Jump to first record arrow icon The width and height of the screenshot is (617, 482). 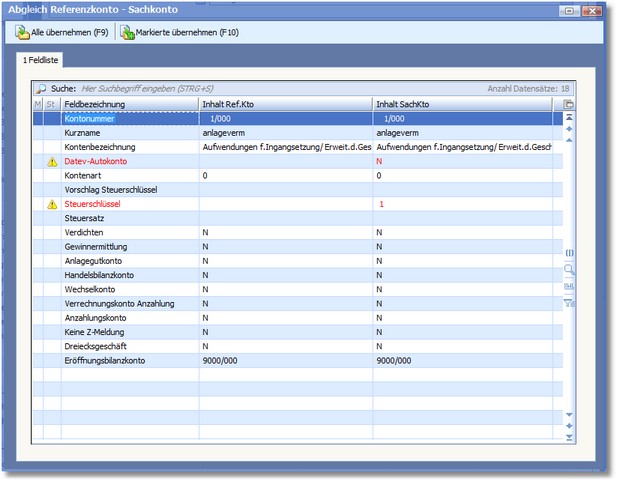coord(569,117)
